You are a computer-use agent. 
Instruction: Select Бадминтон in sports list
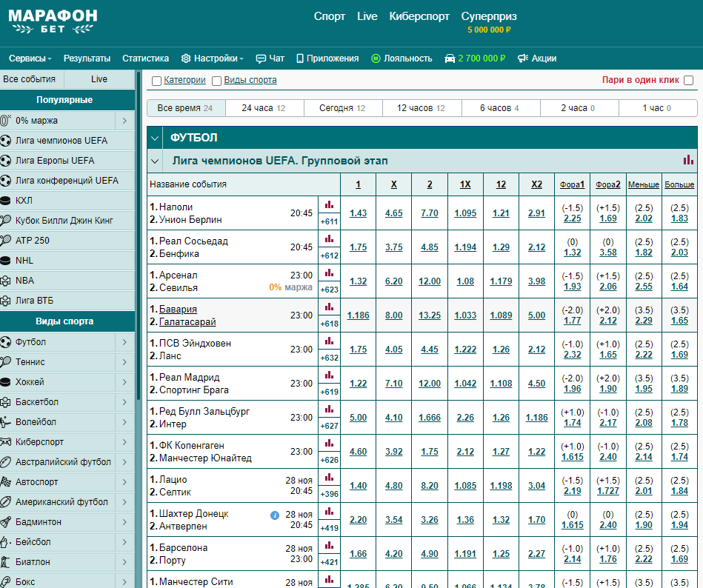pos(57,521)
